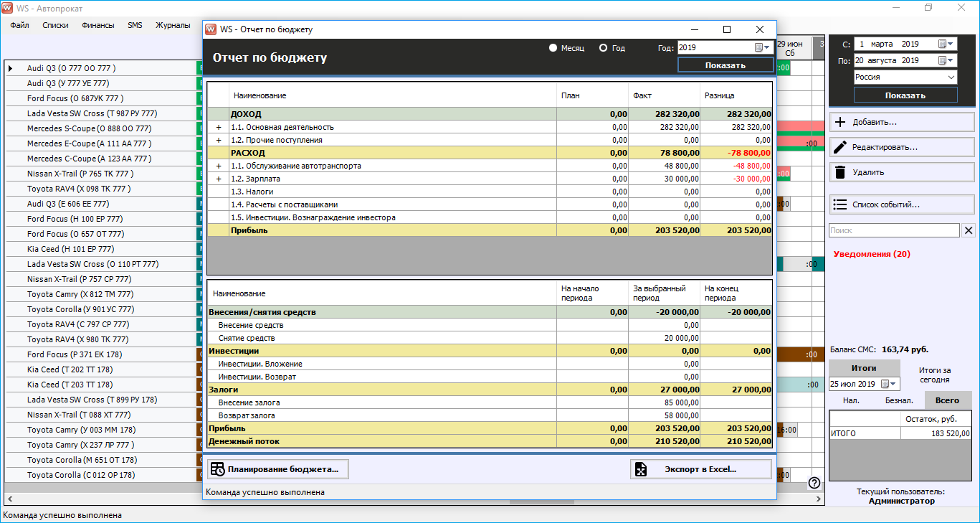Open the year 2019 dropdown

[766, 48]
